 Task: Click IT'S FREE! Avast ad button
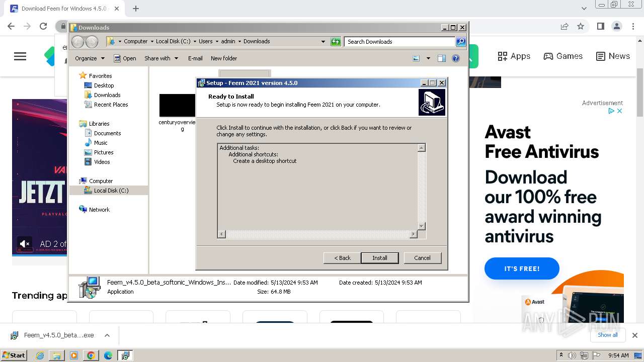522,268
